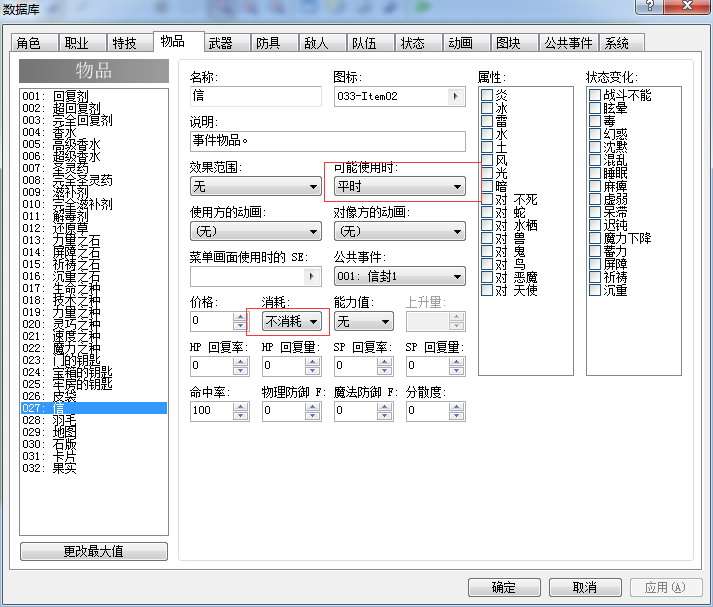The height and width of the screenshot is (607, 713).
Task: Select item 023: 门的钥匙 in list
Action: pyautogui.click(x=94, y=360)
